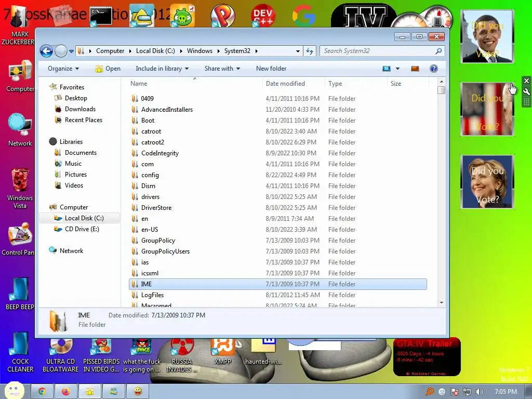This screenshot has width=532, height=399.
Task: Select Music library in sidebar
Action: pos(73,164)
